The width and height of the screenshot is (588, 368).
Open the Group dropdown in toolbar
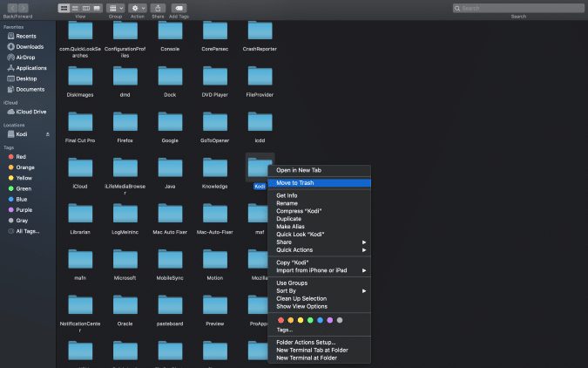pos(116,8)
